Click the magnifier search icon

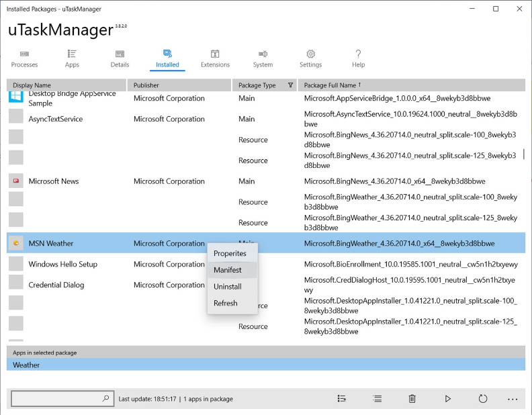[106, 398]
